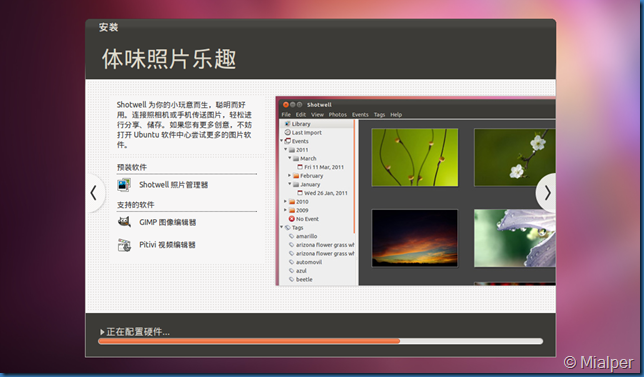This screenshot has height=377, width=644.
Task: Click the 2010 folder icon
Action: click(x=292, y=202)
